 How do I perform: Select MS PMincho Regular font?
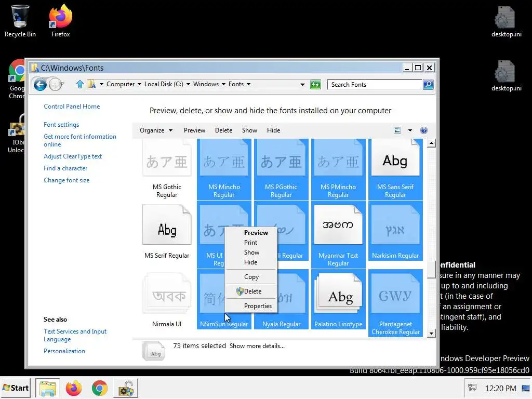(338, 169)
